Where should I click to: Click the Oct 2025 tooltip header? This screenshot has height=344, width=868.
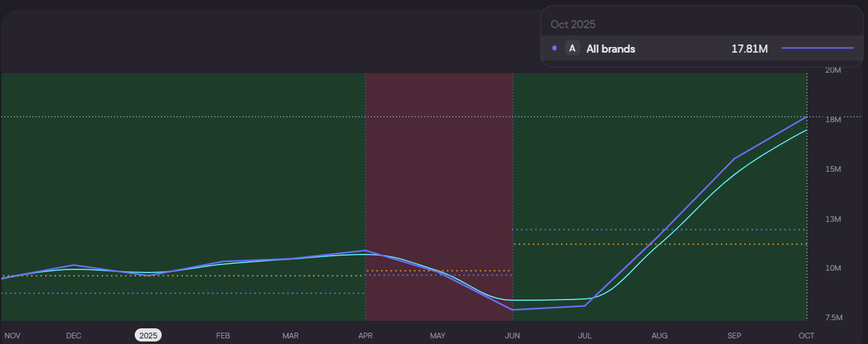[573, 24]
